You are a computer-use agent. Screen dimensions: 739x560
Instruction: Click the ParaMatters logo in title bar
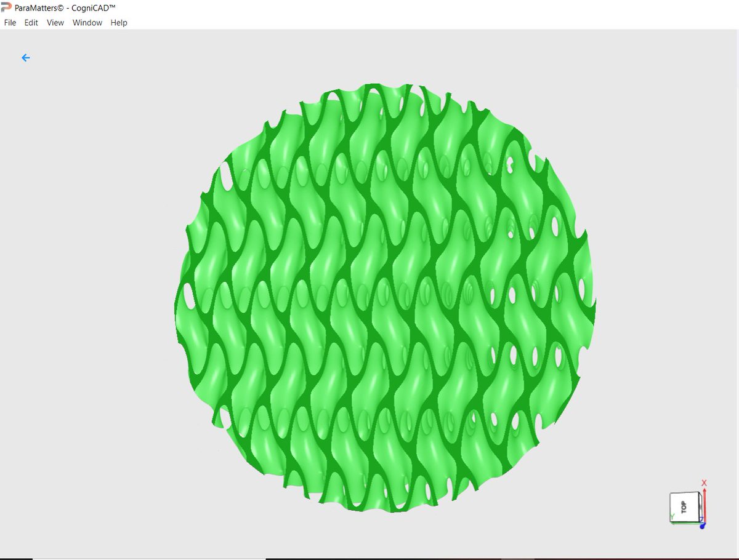click(6, 7)
